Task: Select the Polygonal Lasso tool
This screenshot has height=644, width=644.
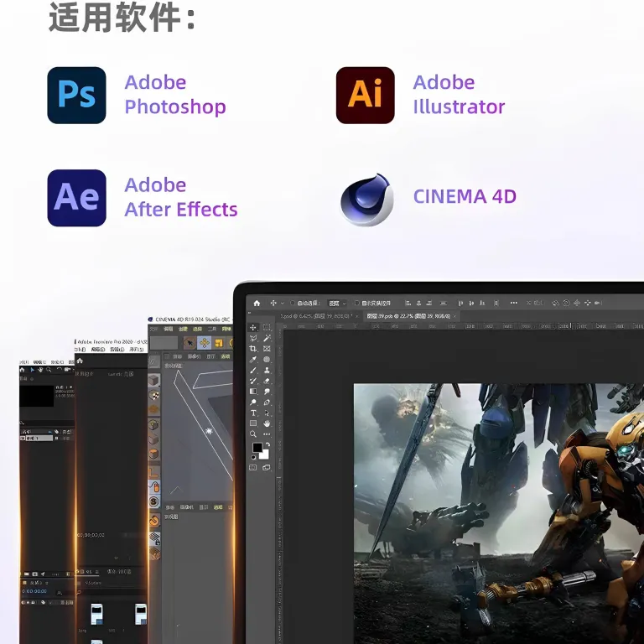Action: [253, 338]
